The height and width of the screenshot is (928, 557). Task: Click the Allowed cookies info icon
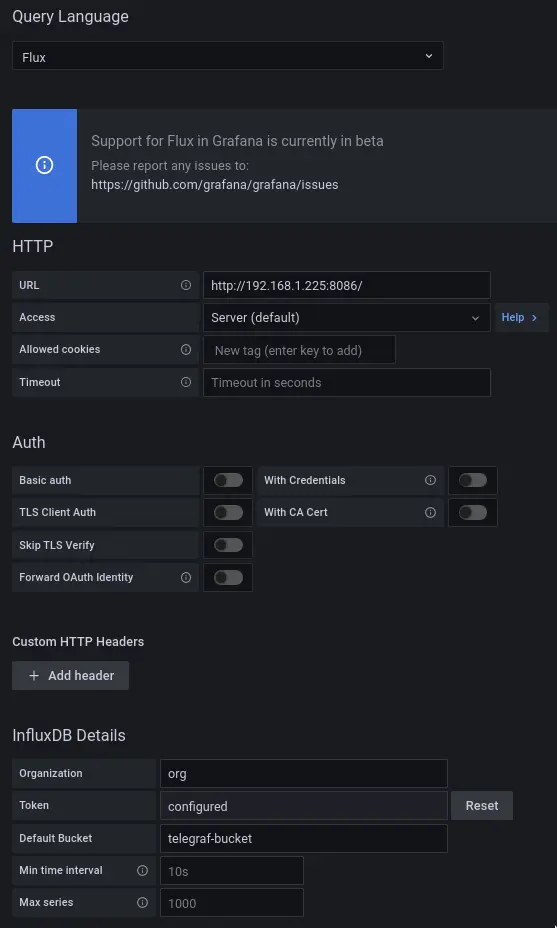tap(186, 349)
